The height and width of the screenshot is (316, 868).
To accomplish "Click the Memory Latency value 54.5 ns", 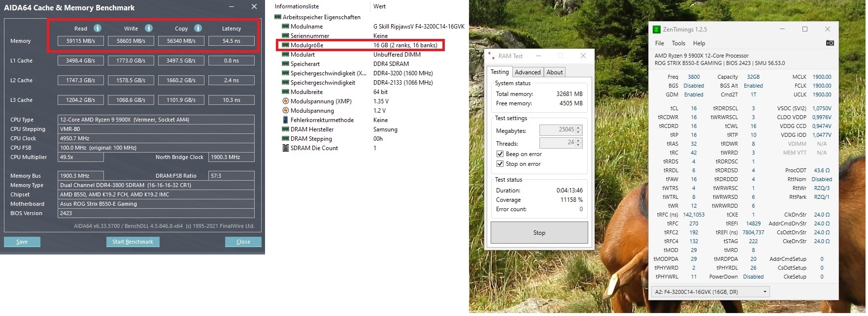I will [x=232, y=41].
